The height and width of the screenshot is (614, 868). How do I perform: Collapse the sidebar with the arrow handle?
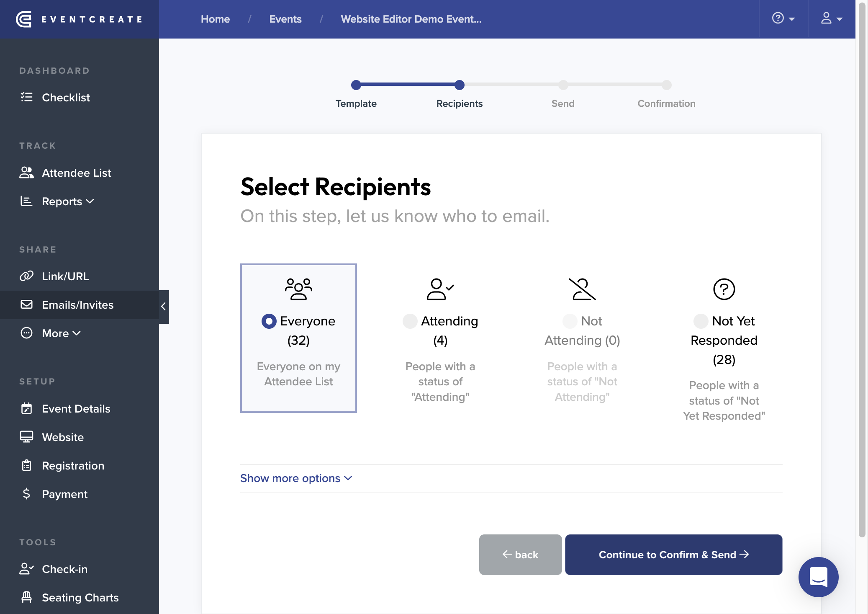pos(164,307)
